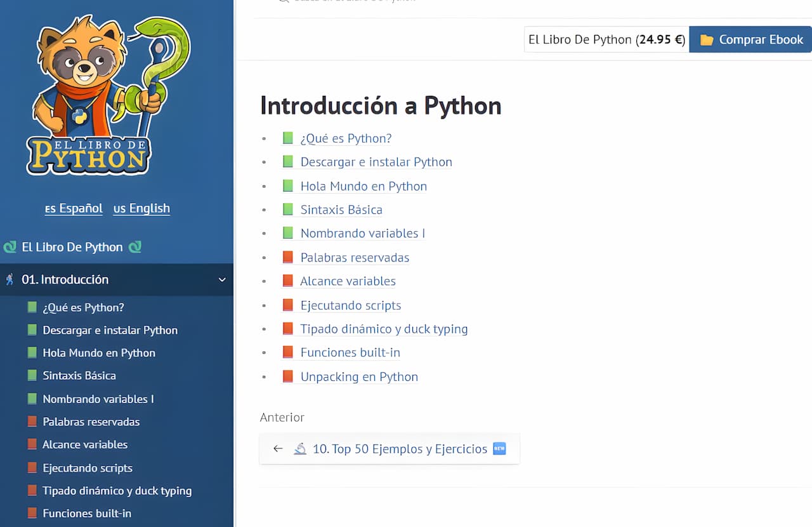Click the microscope icon beside Top 50 Ejemplos
The height and width of the screenshot is (527, 812).
click(x=300, y=449)
